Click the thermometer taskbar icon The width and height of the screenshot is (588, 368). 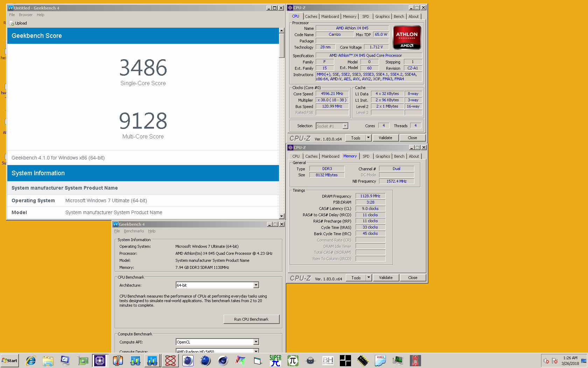pyautogui.click(x=118, y=360)
